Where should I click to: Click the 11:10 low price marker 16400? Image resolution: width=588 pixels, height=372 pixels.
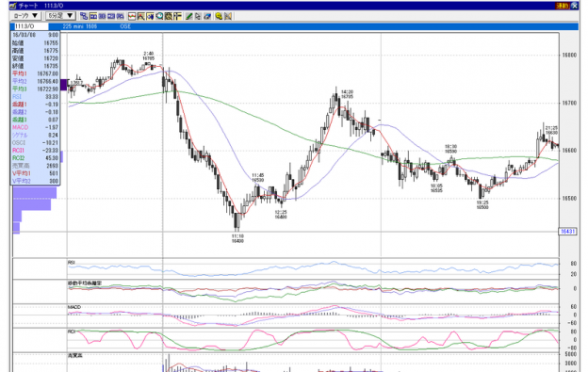point(237,238)
